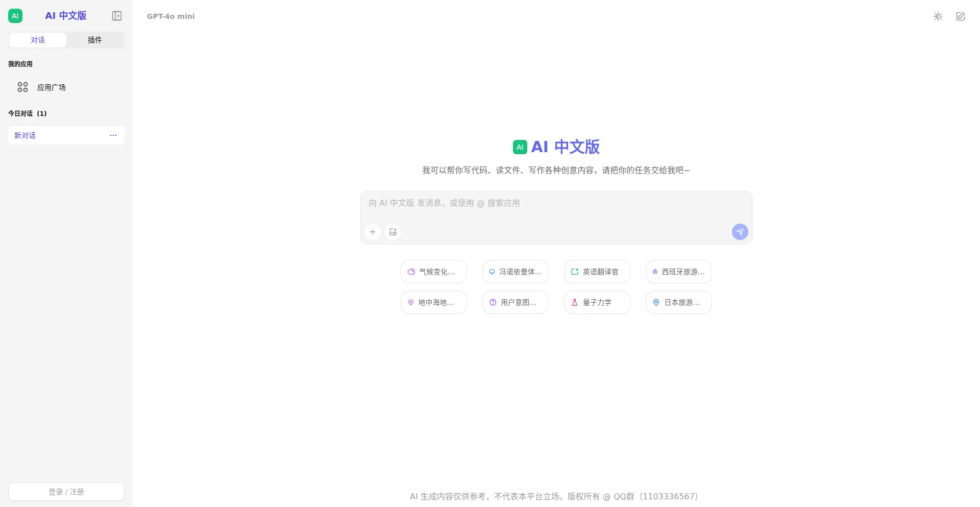Viewport: 980px width, 507px height.
Task: Open 应用广场 in the sidebar
Action: coord(66,87)
